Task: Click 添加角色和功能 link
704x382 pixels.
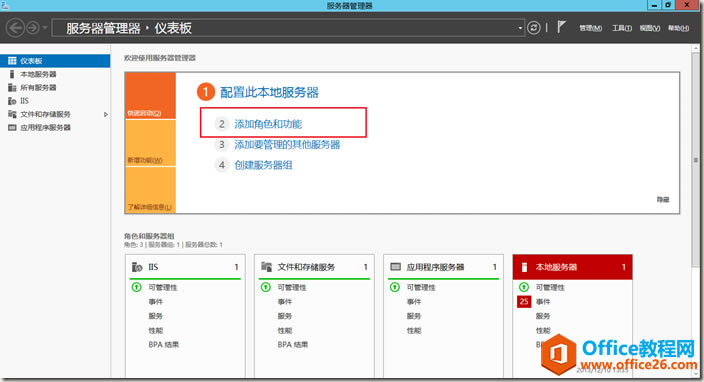Action: click(268, 124)
